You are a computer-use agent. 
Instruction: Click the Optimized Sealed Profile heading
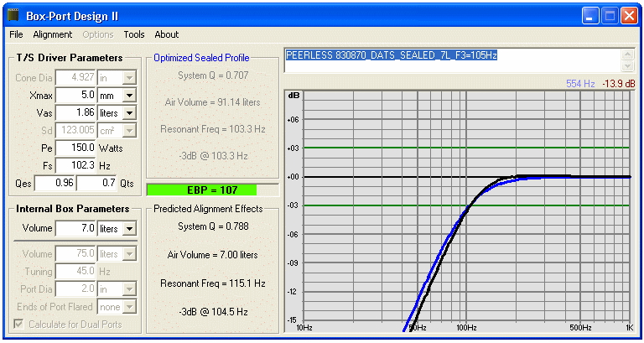[201, 58]
